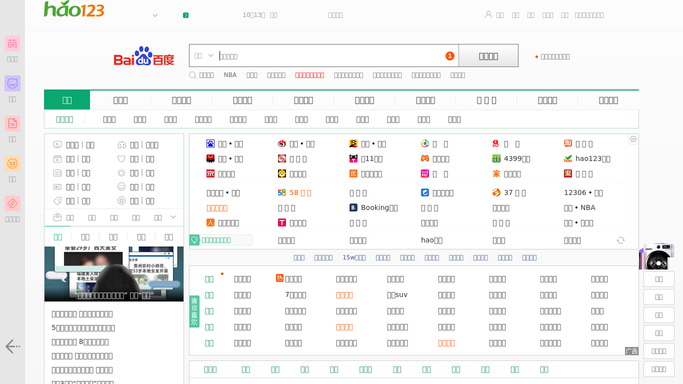Open the gear settings icon of the sites panel
683x384 pixels.
633,139
